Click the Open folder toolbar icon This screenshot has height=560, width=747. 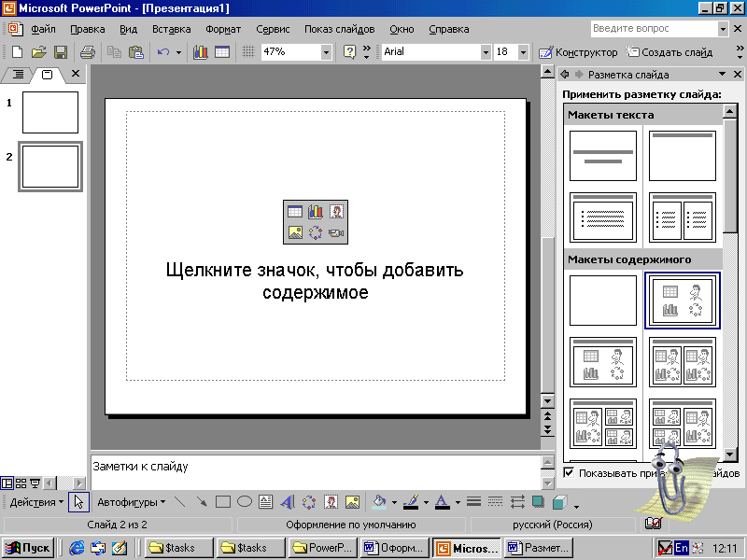pos(38,52)
